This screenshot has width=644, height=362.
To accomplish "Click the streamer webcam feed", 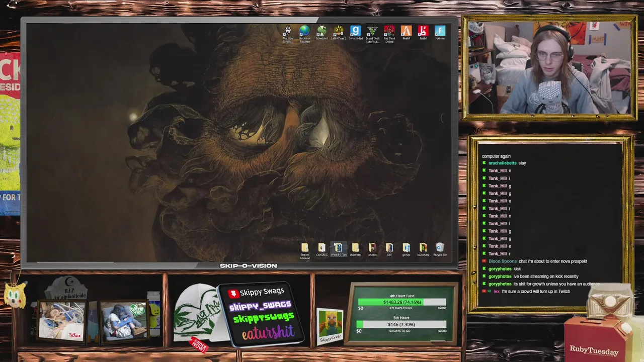I will (549, 67).
